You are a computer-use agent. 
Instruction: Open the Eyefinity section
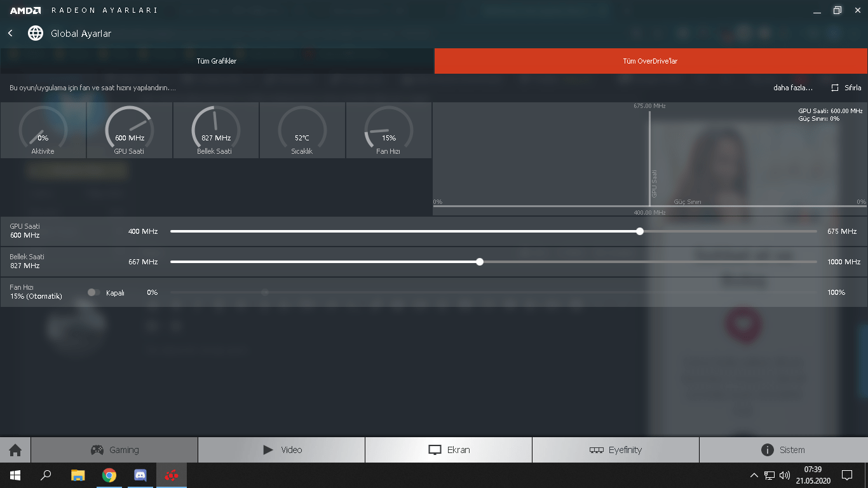coord(616,450)
